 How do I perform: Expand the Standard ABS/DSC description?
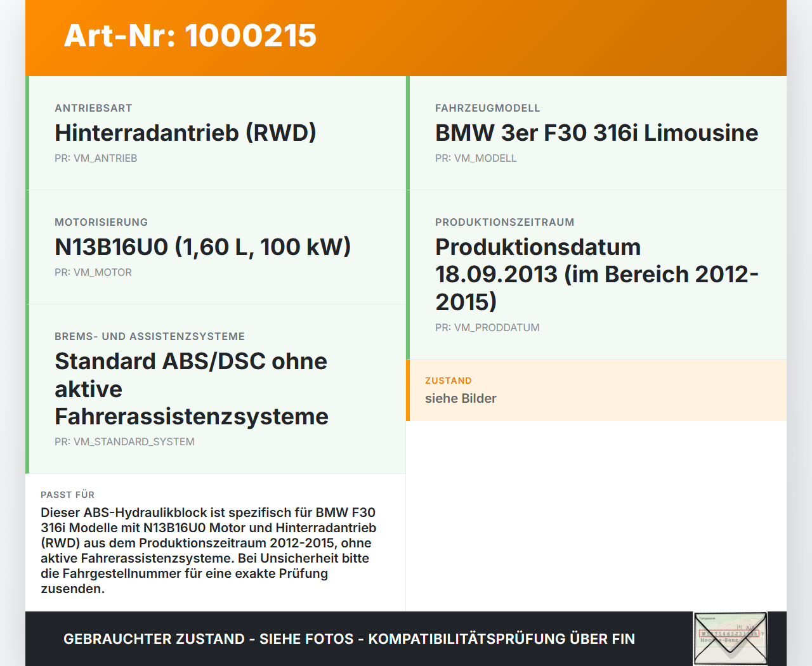tap(192, 388)
